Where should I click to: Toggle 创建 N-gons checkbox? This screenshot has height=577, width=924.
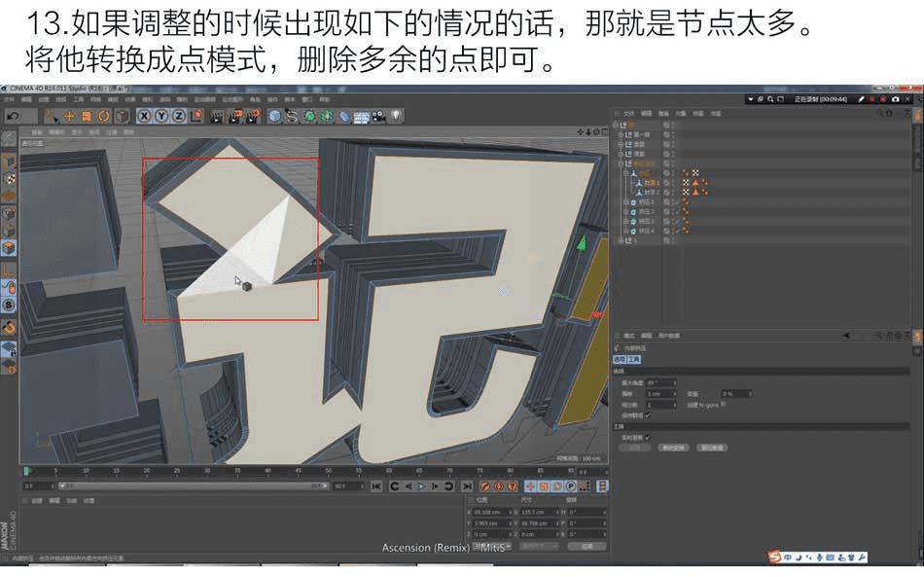point(724,405)
